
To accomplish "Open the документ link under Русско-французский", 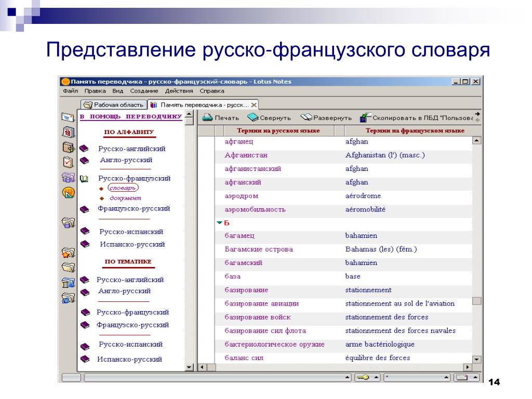I will 125,198.
